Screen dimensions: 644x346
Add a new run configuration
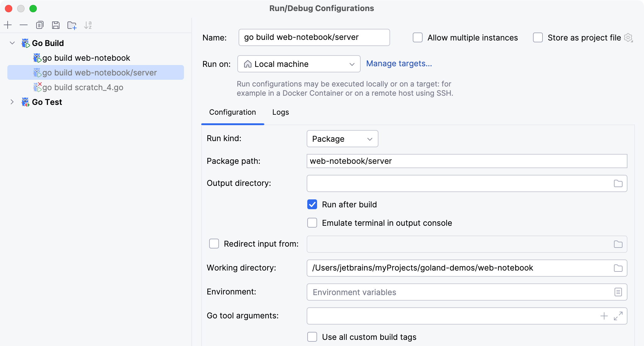[x=8, y=25]
